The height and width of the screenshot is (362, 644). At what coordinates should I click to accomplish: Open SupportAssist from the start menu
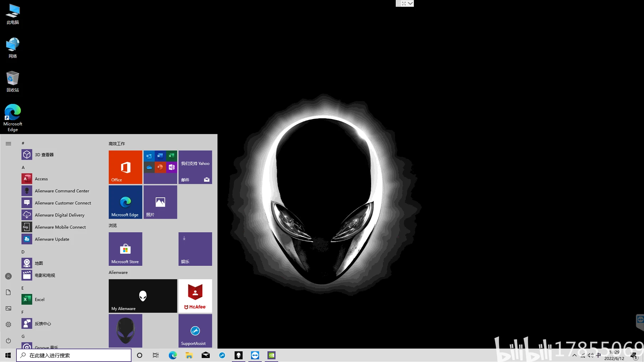point(195,331)
